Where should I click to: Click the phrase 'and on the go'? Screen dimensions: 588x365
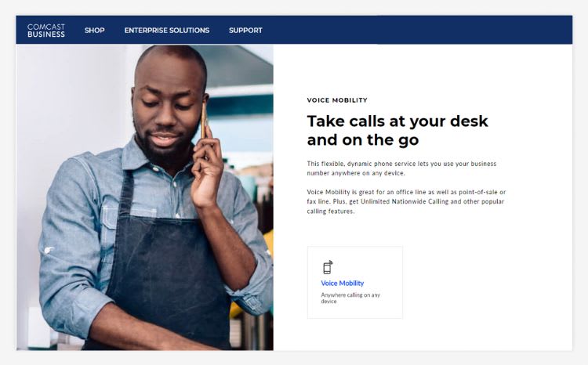[x=363, y=140]
